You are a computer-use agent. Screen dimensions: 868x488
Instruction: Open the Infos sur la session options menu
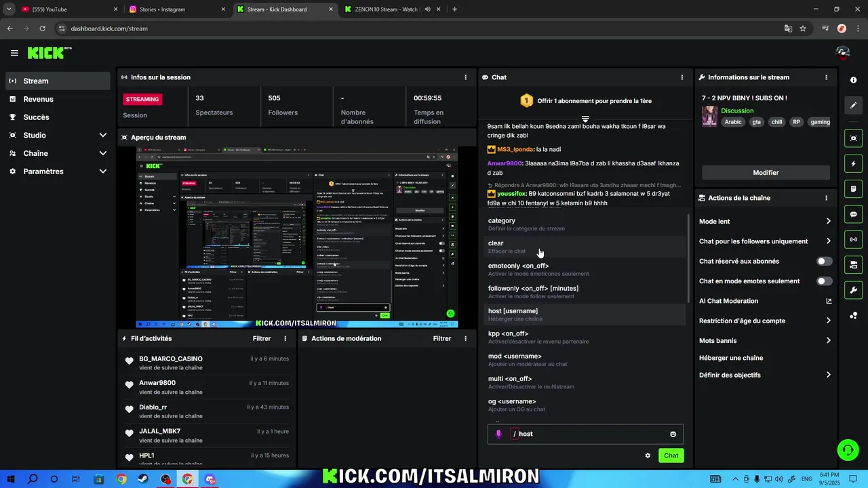[465, 77]
